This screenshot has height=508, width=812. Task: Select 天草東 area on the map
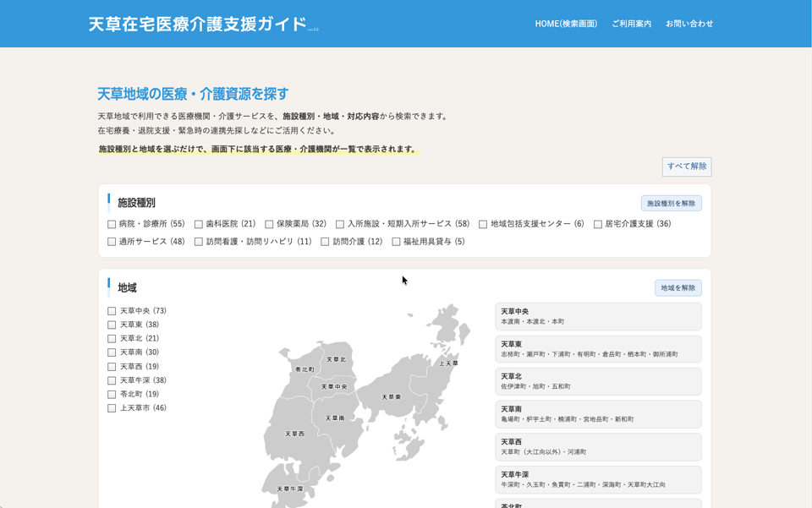pyautogui.click(x=391, y=397)
